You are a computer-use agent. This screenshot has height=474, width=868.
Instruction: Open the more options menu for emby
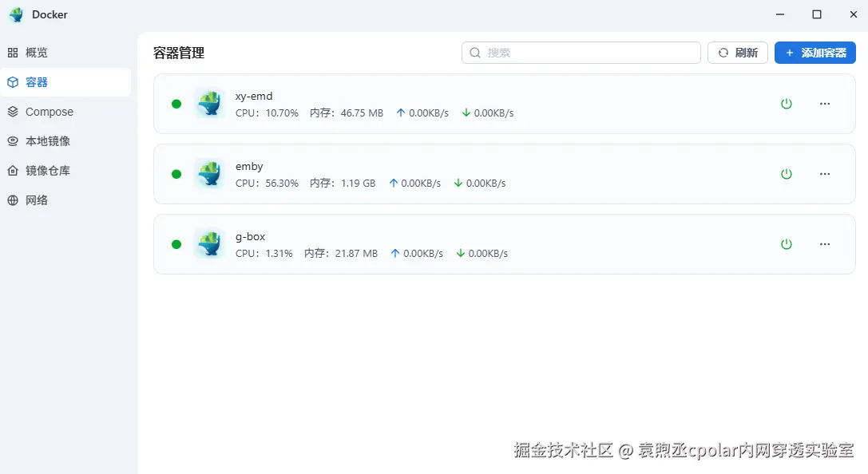point(825,174)
